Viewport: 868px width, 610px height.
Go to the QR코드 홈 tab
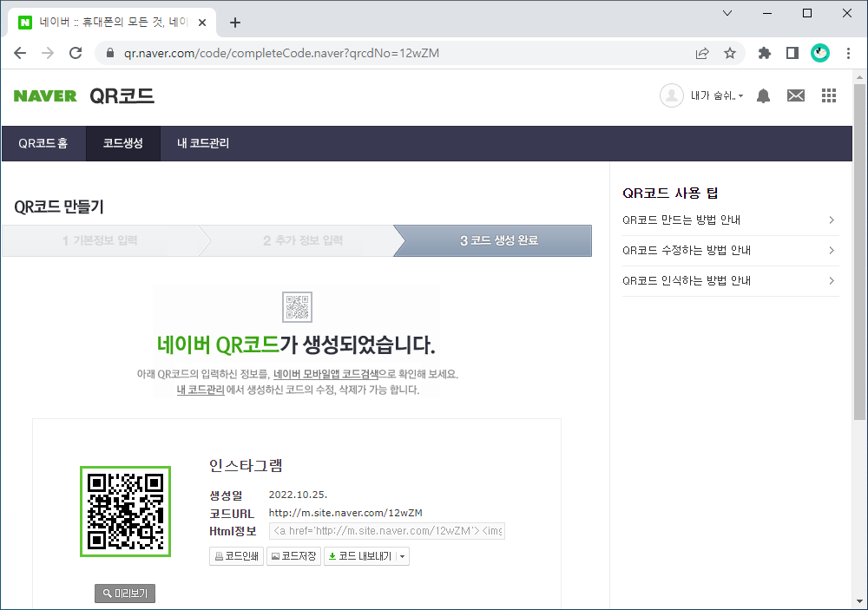pos(43,143)
